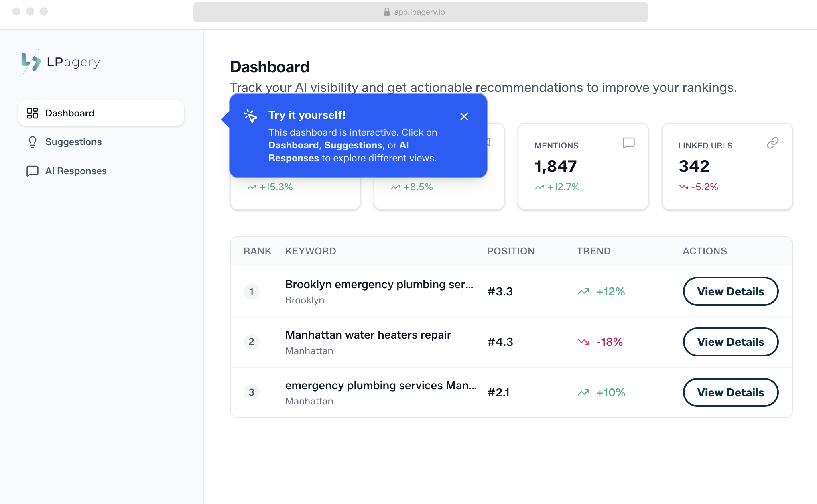Open the Suggestions menu item
This screenshot has height=504, width=817.
[73, 142]
